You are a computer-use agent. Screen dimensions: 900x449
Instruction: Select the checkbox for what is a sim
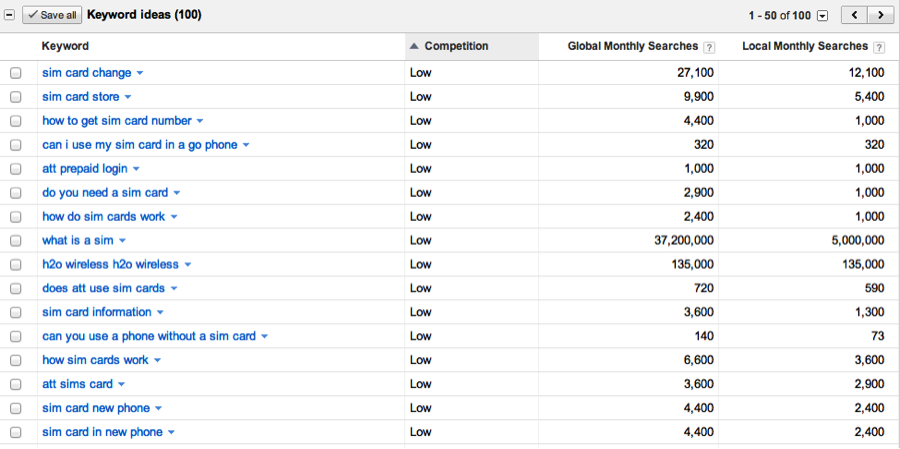tap(15, 241)
